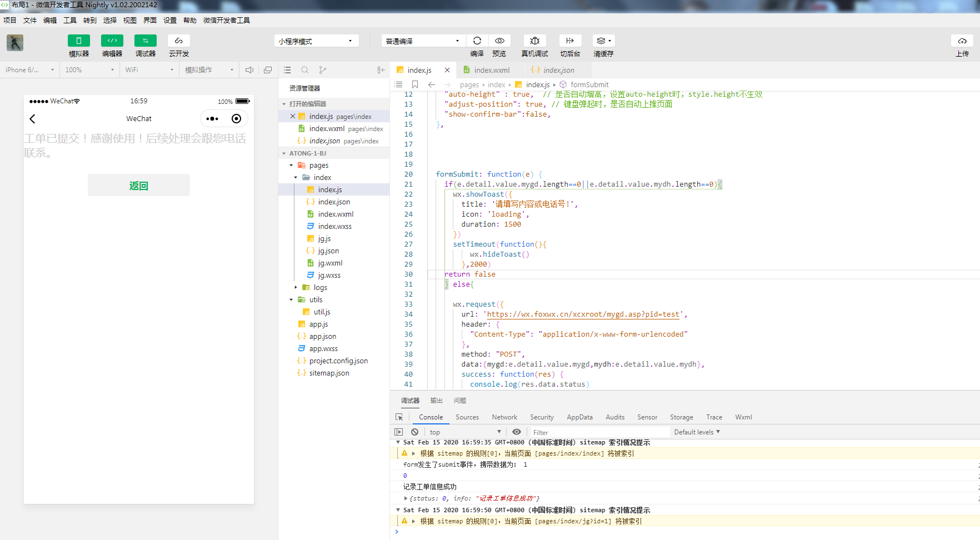Open the 工具 menu
Screen dimensions: 980x540
pyautogui.click(x=70, y=20)
